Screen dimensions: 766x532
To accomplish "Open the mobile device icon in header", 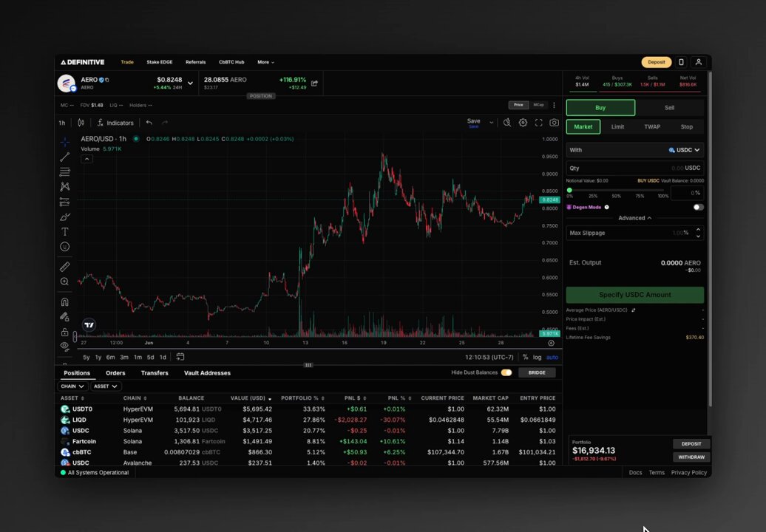I will (681, 62).
